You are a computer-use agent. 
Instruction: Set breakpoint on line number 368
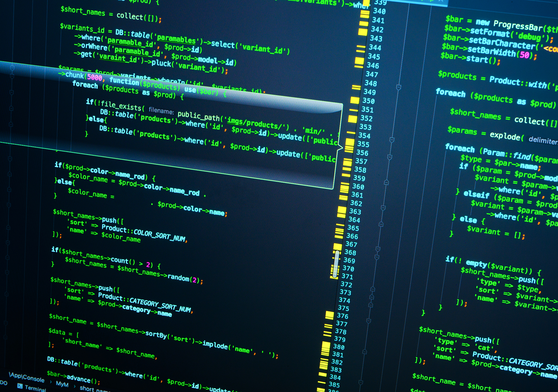point(350,252)
